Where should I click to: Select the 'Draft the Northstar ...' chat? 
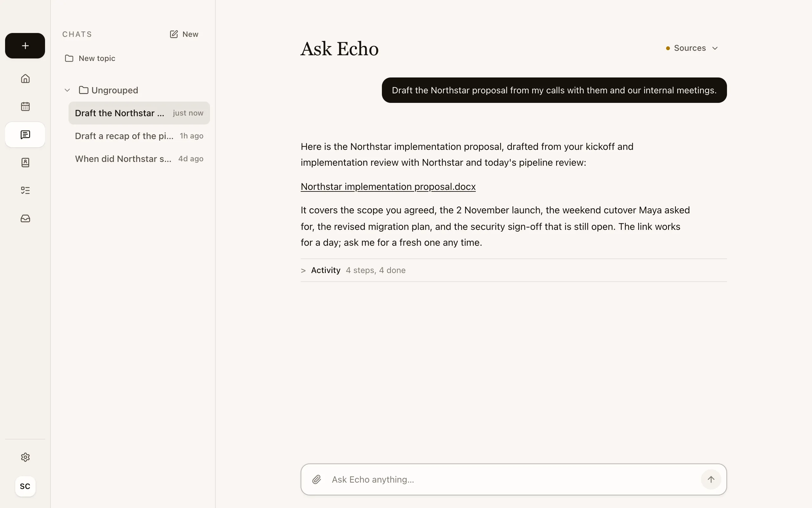point(139,113)
